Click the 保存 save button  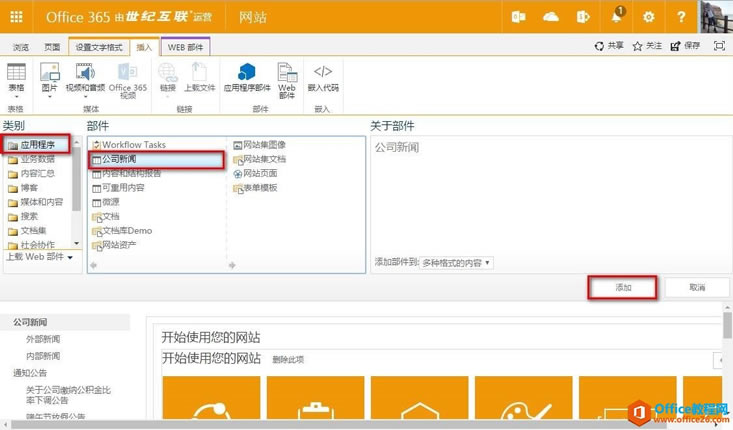coord(685,46)
